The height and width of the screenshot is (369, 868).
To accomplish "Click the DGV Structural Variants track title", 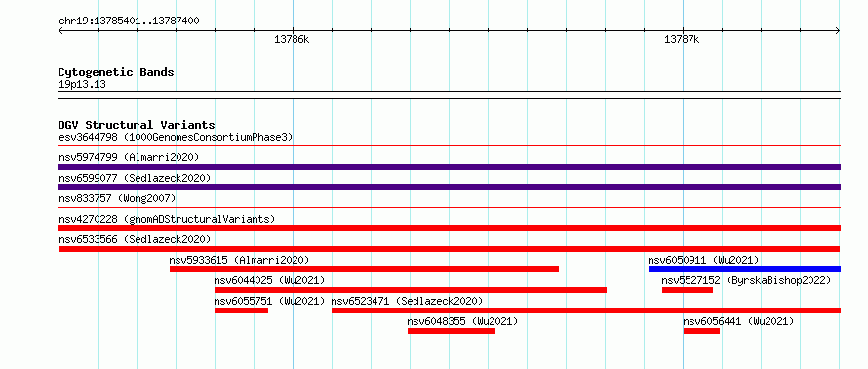I will point(137,125).
